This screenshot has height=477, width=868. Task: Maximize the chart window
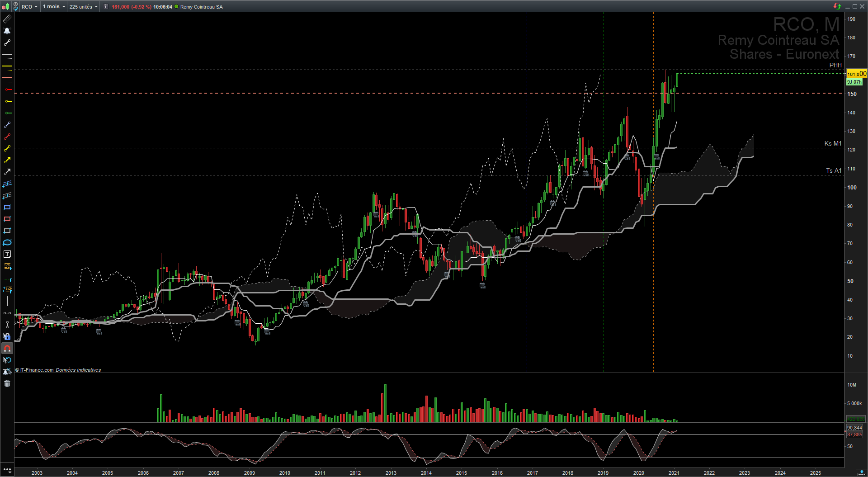(855, 6)
